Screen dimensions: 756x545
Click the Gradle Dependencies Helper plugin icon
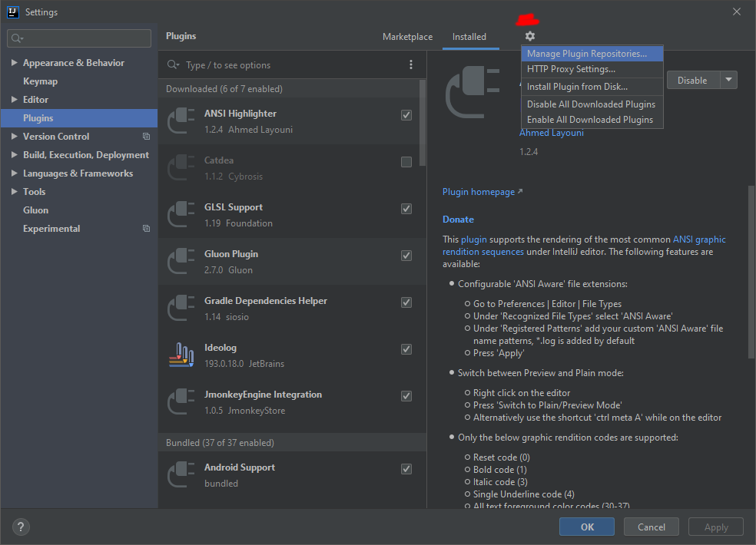(x=181, y=308)
